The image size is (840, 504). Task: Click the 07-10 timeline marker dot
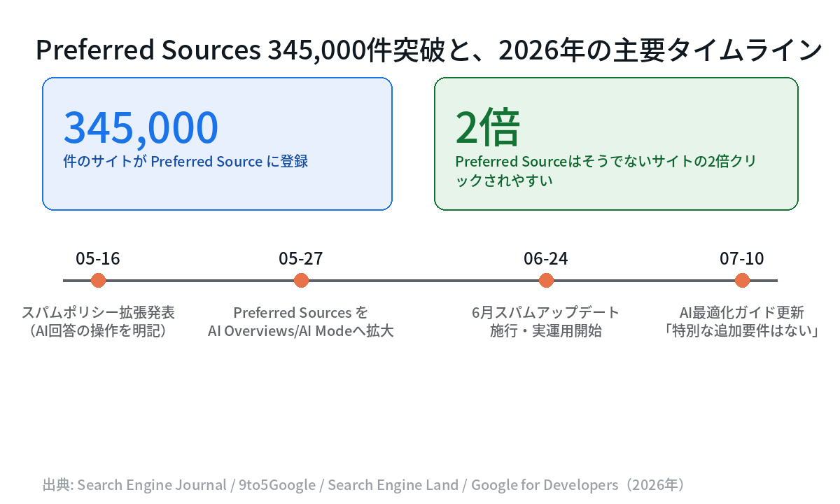pyautogui.click(x=742, y=281)
